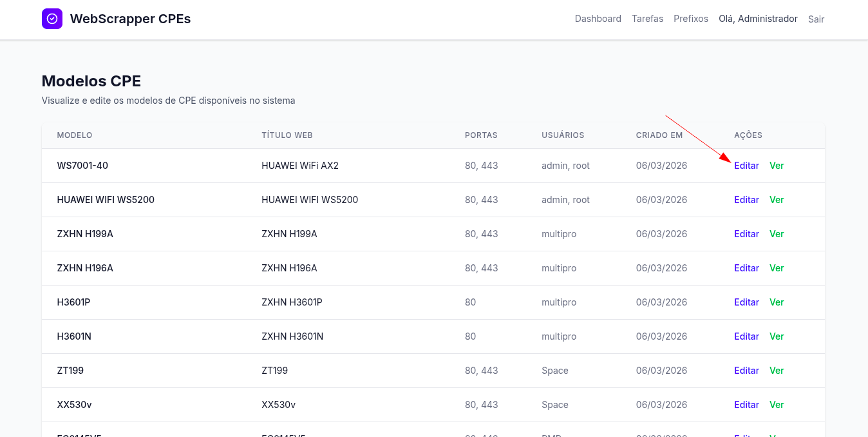Image resolution: width=868 pixels, height=437 pixels.
Task: Click Sair to log out
Action: pyautogui.click(x=816, y=19)
